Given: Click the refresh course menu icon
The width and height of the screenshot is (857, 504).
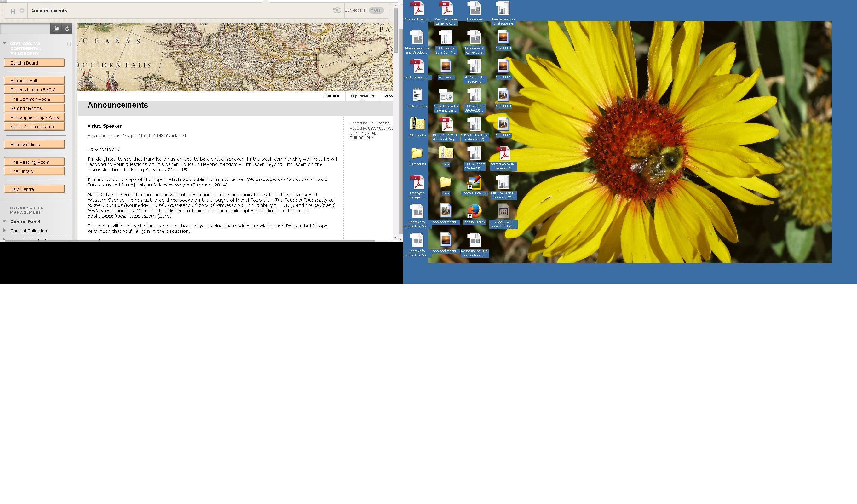Looking at the screenshot, I should click(67, 29).
